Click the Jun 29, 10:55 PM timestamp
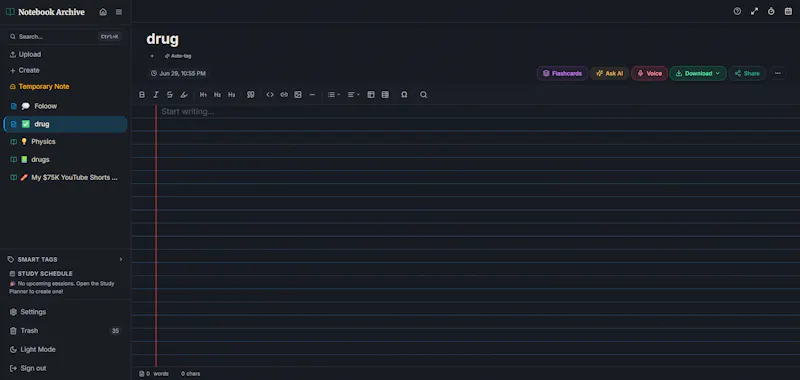 coord(178,73)
